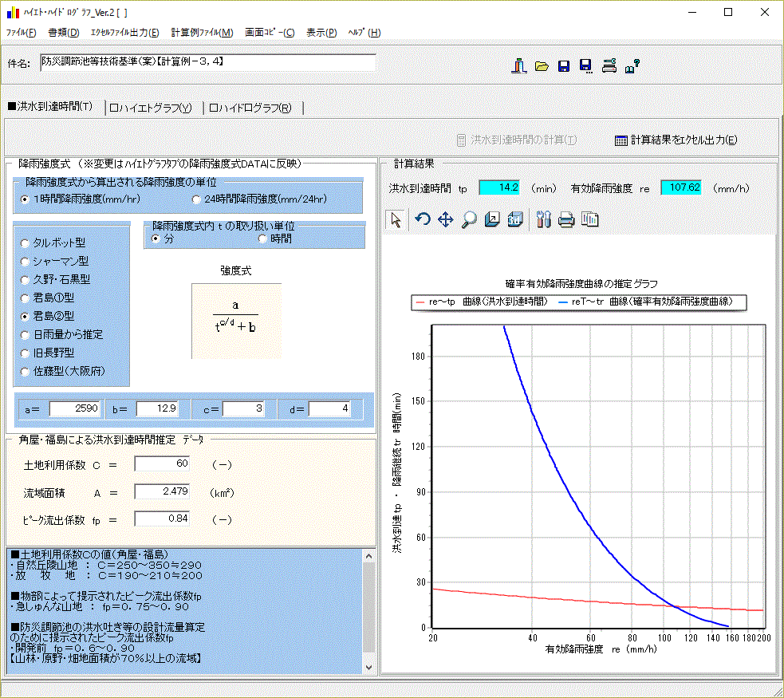Select the chart move cross-arrows tool
Viewport: 784px width, 698px height.
click(446, 221)
